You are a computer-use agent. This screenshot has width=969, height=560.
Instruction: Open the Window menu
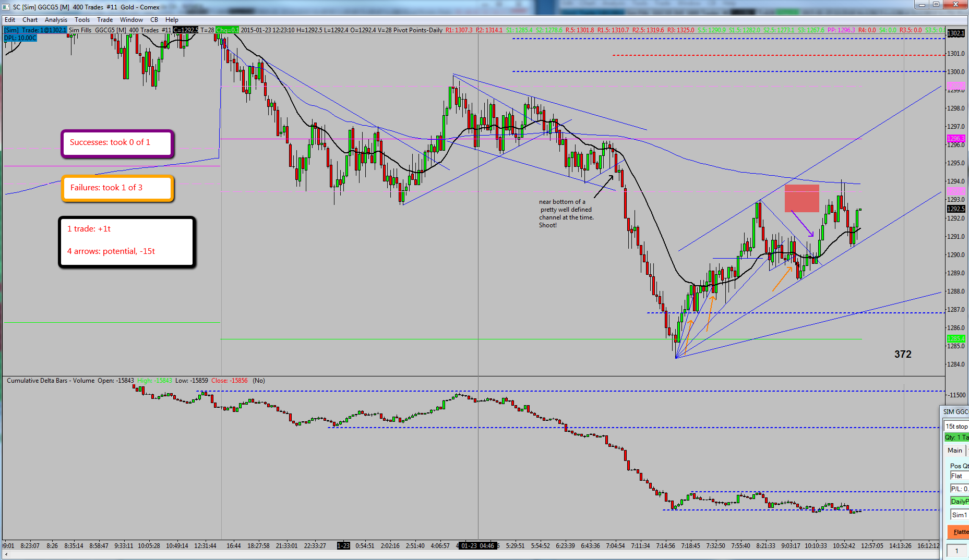point(131,20)
